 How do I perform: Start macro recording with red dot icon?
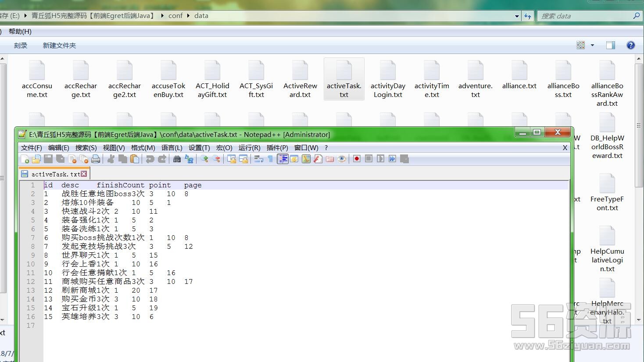357,159
